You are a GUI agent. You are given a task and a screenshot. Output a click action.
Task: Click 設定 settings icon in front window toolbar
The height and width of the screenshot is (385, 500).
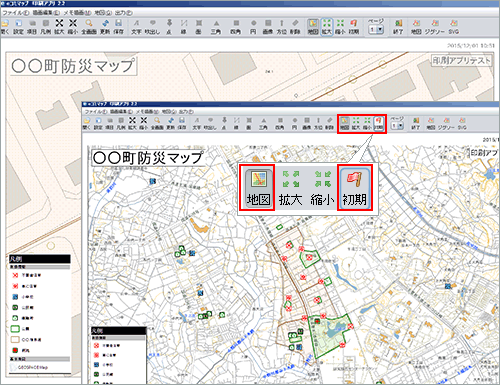tap(98, 123)
